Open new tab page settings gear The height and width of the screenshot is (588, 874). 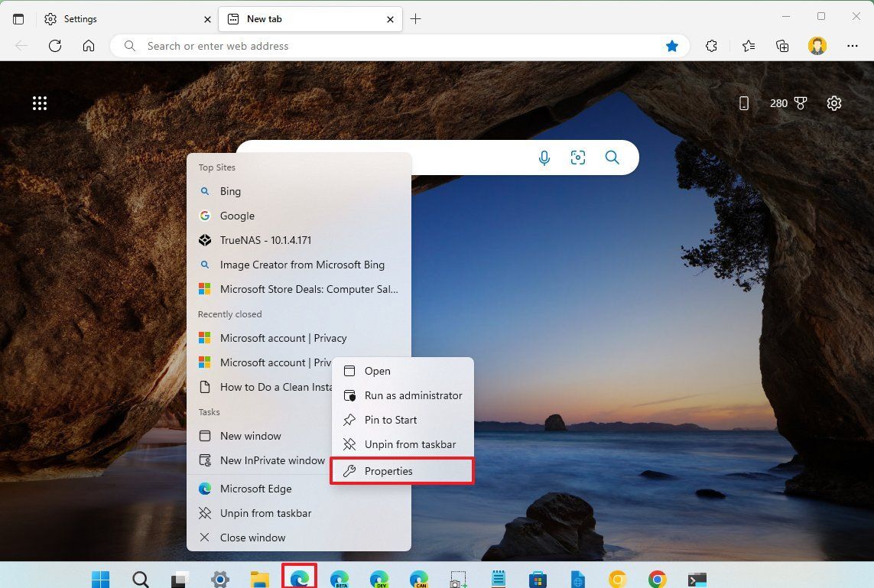point(834,102)
